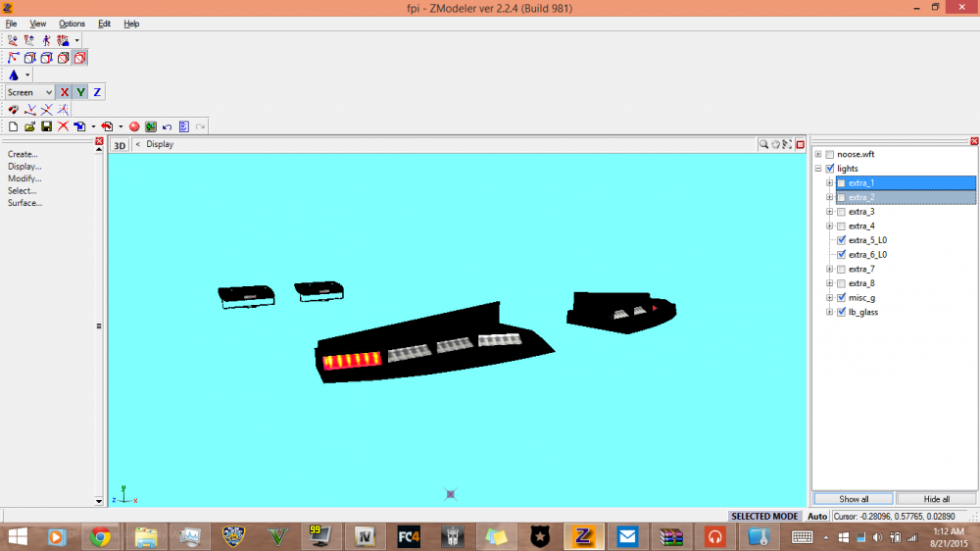This screenshot has height=551, width=980.
Task: Click the snap-to-vertex line icon
Action: point(30,110)
